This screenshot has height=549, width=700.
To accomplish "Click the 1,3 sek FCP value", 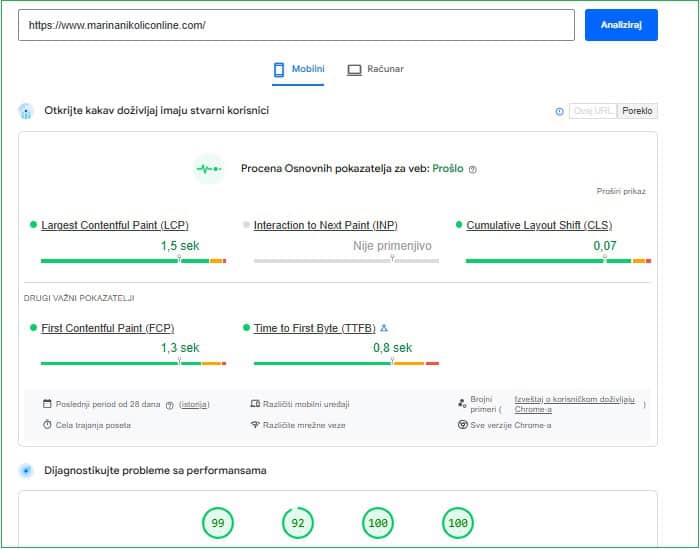I will point(180,348).
